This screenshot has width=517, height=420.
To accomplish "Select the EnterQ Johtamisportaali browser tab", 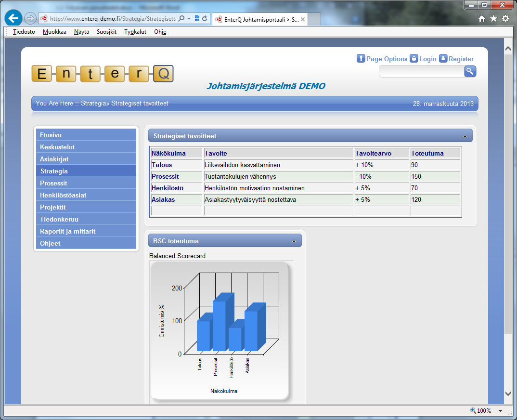I will (260, 19).
